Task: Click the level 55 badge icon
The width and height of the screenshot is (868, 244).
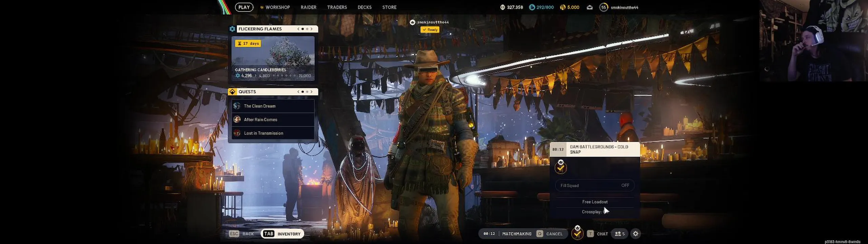Action: pos(604,7)
